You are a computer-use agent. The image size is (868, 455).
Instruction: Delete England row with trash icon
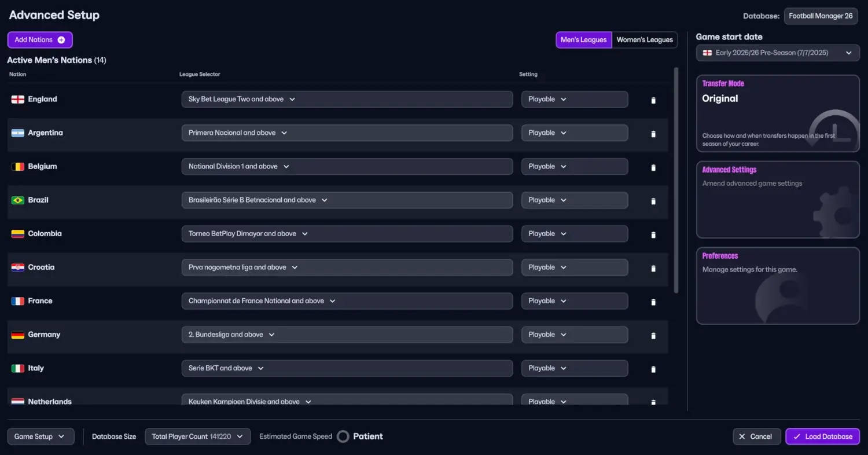[x=653, y=100]
